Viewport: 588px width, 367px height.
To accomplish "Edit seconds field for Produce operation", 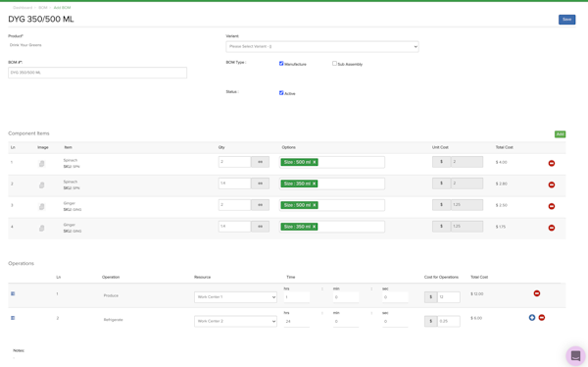I will point(395,297).
